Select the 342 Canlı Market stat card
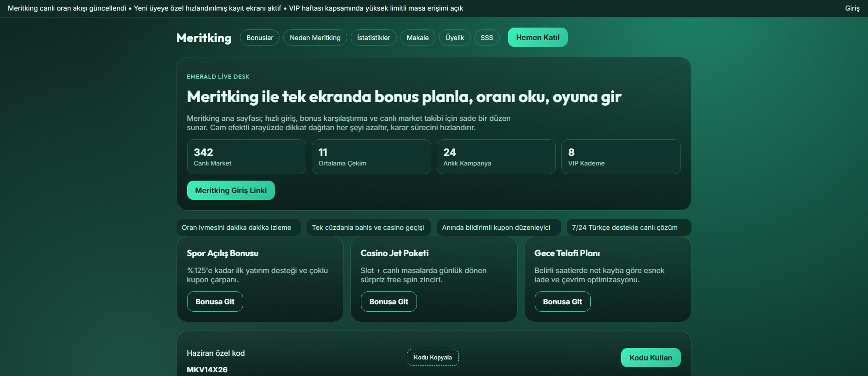The width and height of the screenshot is (868, 376). [x=246, y=157]
